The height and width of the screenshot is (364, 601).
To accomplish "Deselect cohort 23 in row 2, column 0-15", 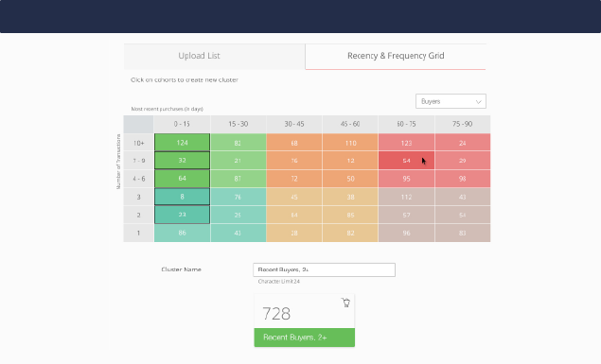I will [x=182, y=215].
